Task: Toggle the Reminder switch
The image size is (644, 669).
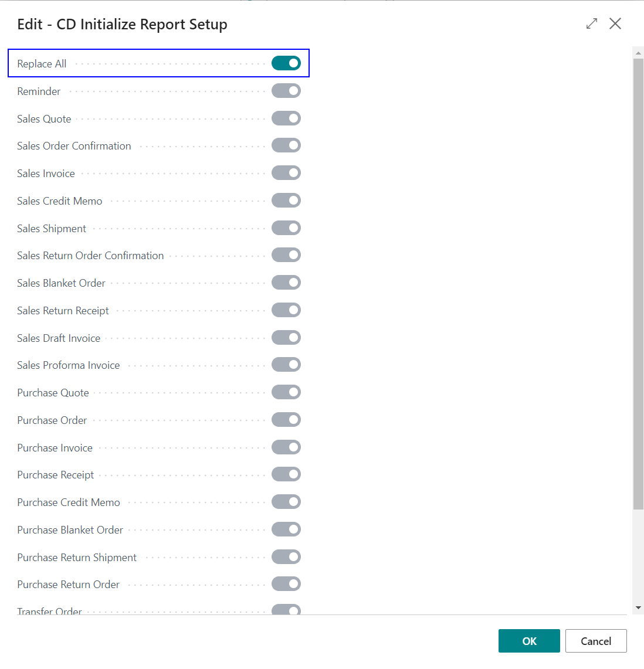Action: click(x=286, y=91)
